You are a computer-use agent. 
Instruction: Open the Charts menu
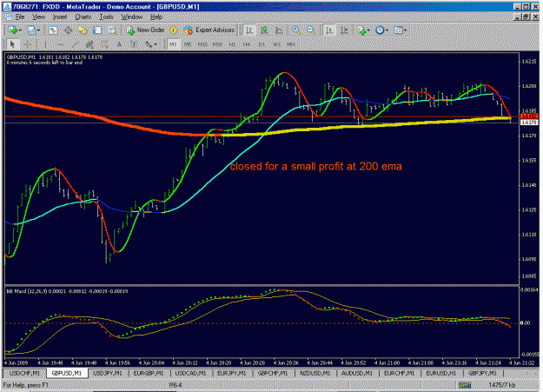coord(83,17)
